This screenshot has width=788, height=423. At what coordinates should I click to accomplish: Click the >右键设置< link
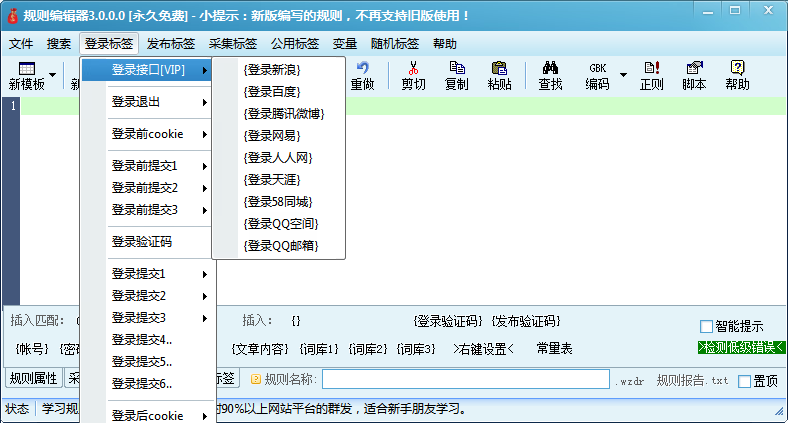point(483,349)
